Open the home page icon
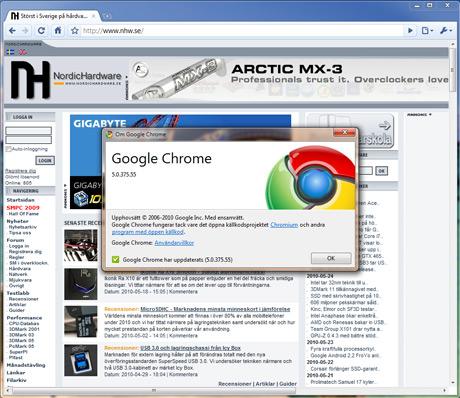Screen dimensions: 460x398 [58, 30]
